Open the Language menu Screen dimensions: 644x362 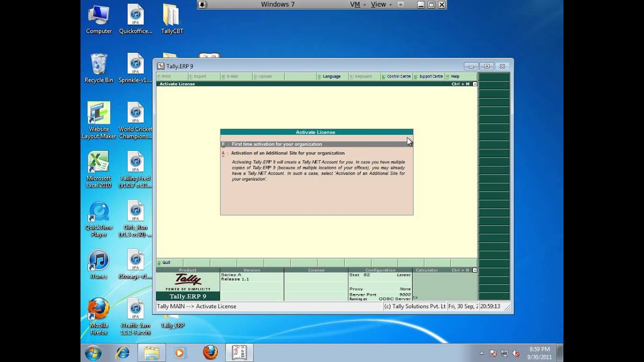[x=332, y=76]
